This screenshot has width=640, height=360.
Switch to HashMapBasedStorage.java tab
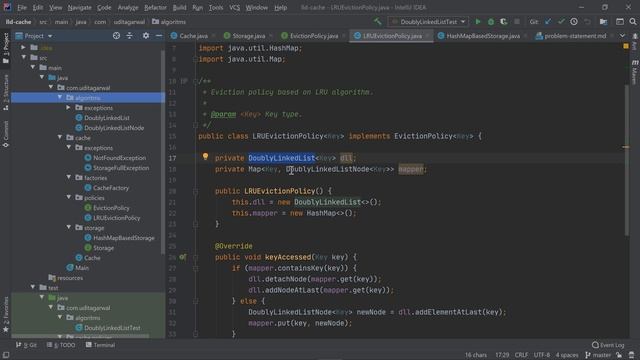[x=483, y=36]
